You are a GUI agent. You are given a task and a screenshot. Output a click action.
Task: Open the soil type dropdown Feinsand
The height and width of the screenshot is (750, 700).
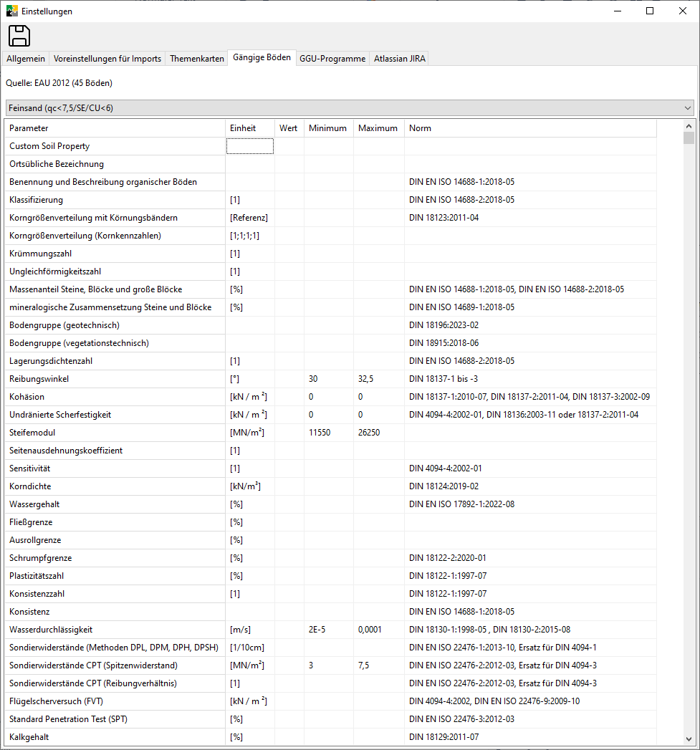[350, 108]
